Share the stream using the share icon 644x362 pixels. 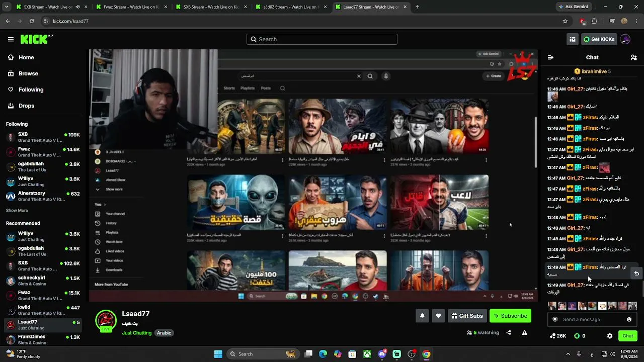(x=508, y=332)
